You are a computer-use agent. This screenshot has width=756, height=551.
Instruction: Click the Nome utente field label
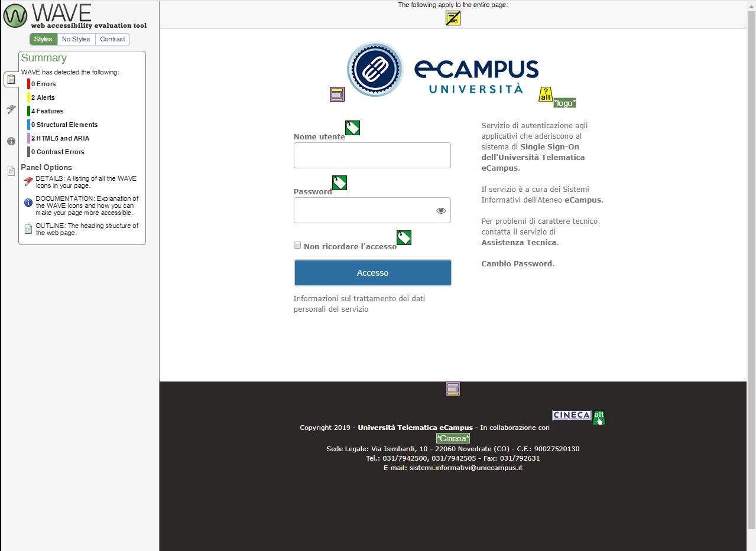coord(319,136)
